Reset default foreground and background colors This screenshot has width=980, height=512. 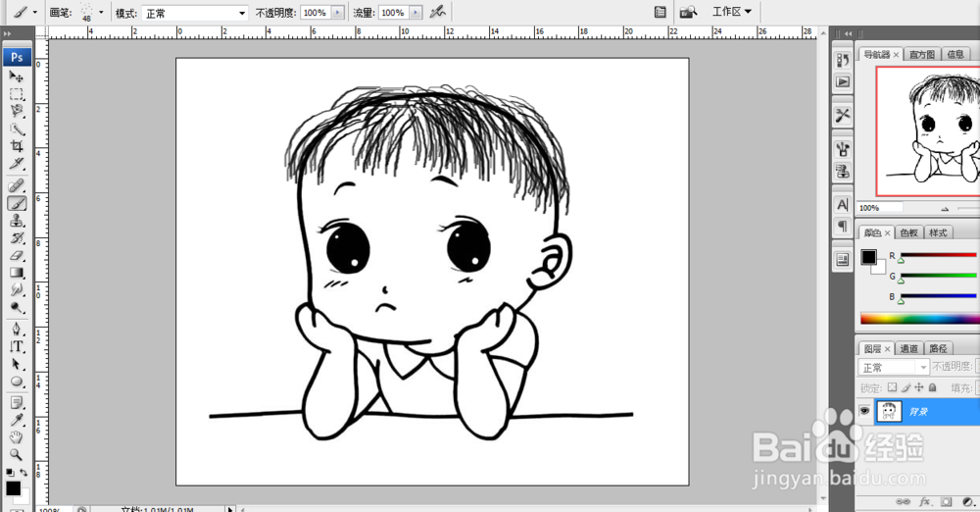tap(10, 472)
